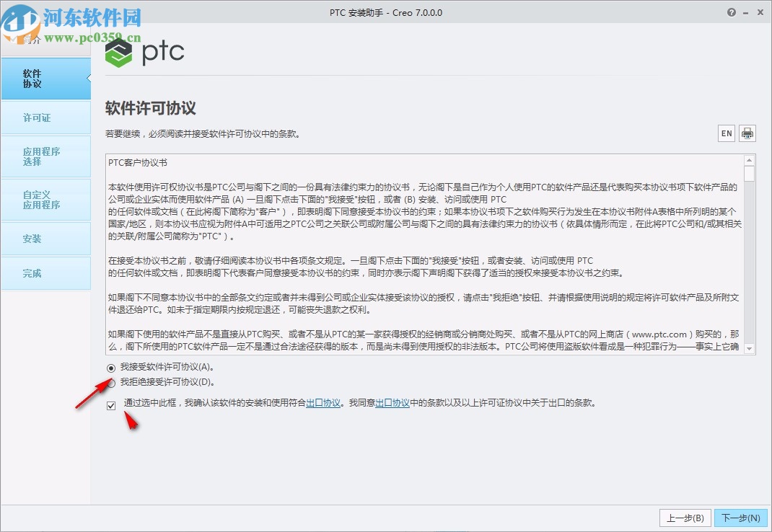
Task: Click the scrollbar down arrow on license text
Action: click(749, 347)
